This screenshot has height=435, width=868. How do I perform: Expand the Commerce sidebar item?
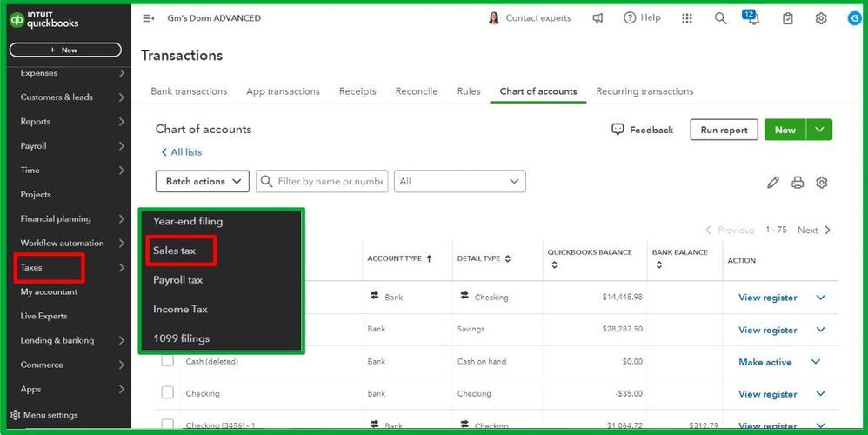click(121, 365)
